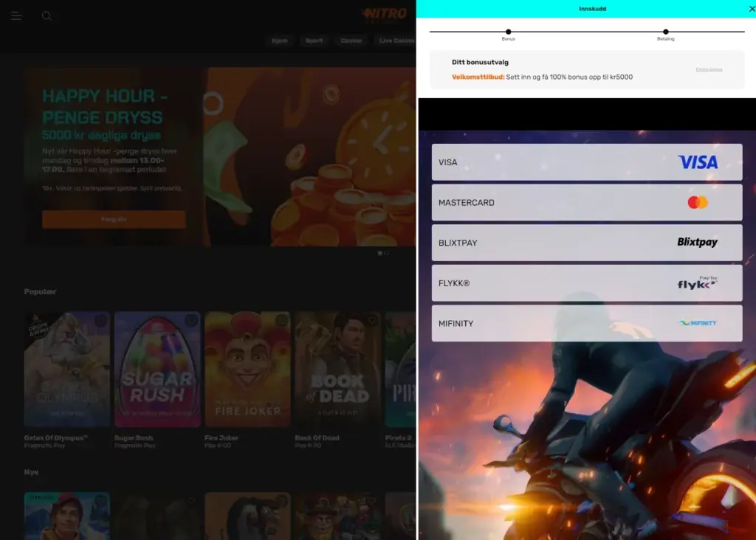Click the Visa logo icon

(698, 162)
